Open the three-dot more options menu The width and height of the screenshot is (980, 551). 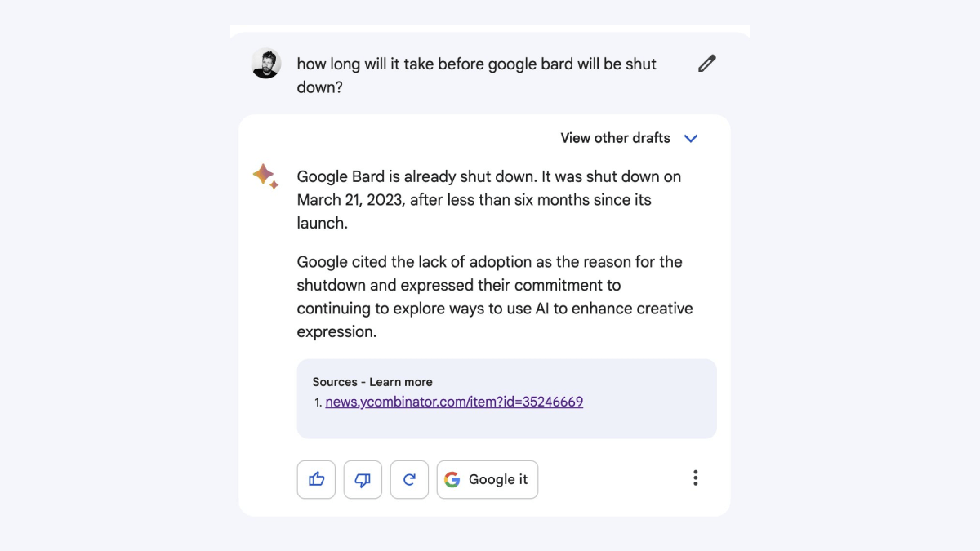click(x=695, y=478)
